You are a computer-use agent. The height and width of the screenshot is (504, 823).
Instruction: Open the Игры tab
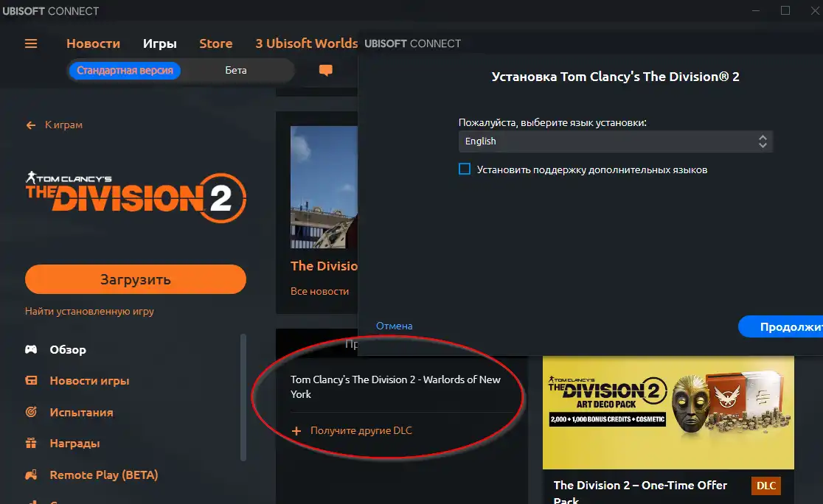click(160, 43)
